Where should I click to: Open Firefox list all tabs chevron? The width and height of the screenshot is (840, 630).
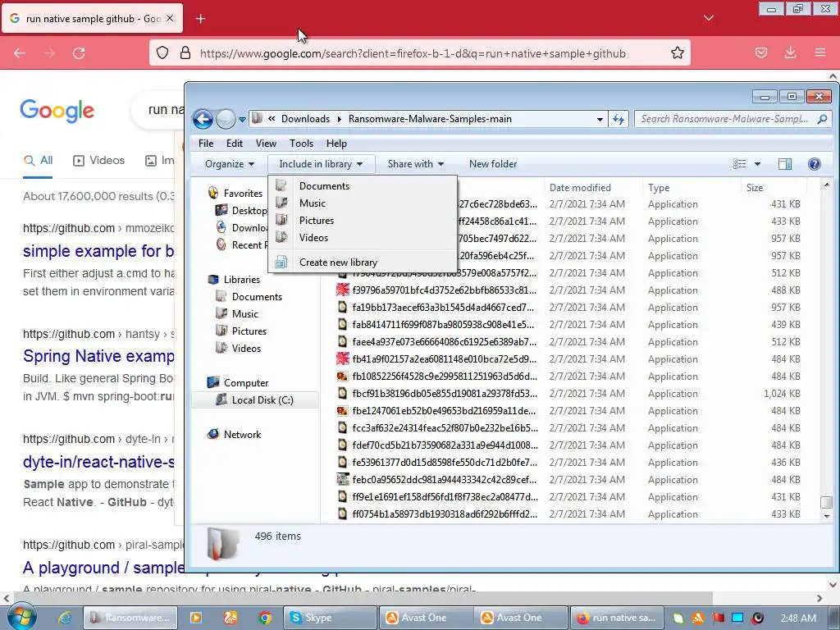[708, 18]
